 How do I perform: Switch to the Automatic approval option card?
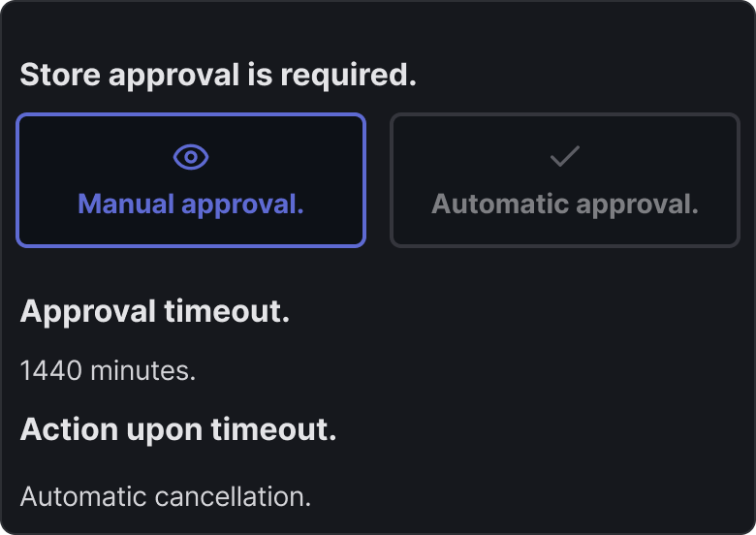564,180
